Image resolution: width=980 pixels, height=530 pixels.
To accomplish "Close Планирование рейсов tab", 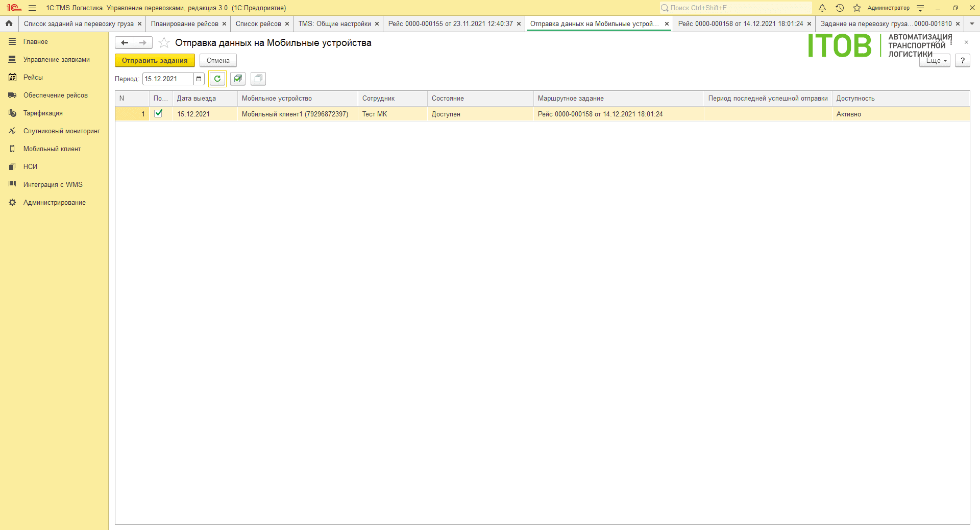I will pos(224,24).
